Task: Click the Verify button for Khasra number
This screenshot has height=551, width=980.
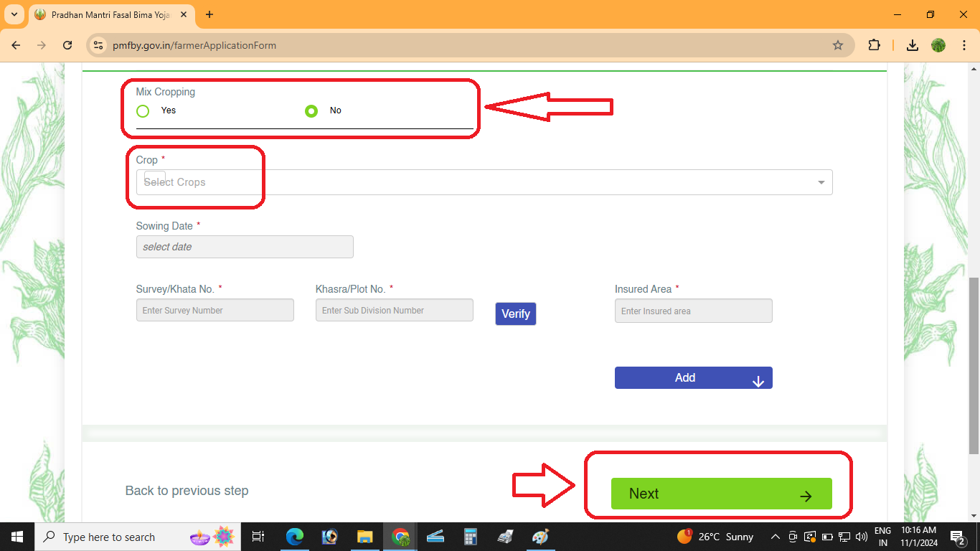Action: point(515,314)
